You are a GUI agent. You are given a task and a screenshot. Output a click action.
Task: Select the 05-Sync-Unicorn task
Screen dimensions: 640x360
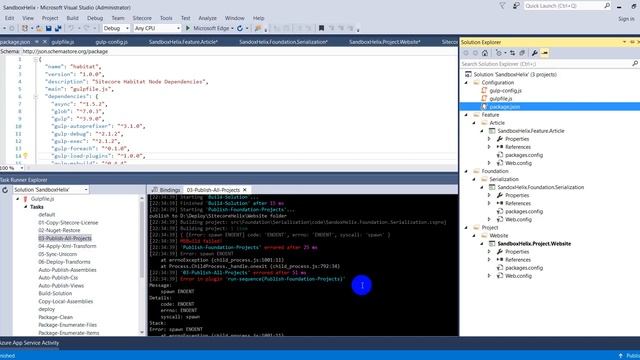58,254
